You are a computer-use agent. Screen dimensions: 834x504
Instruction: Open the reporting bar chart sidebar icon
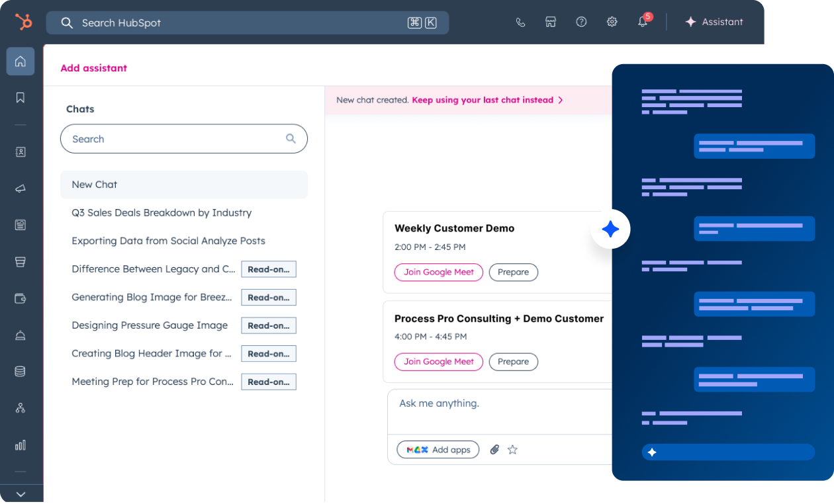click(21, 444)
